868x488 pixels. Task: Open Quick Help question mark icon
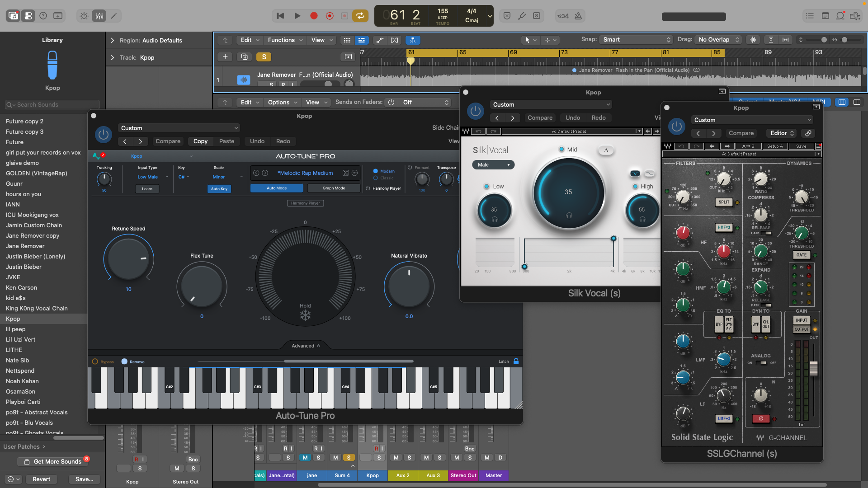point(43,16)
